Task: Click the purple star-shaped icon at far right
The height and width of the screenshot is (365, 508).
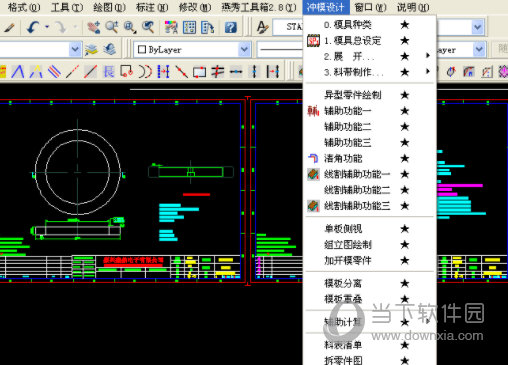Action: pyautogui.click(x=503, y=71)
